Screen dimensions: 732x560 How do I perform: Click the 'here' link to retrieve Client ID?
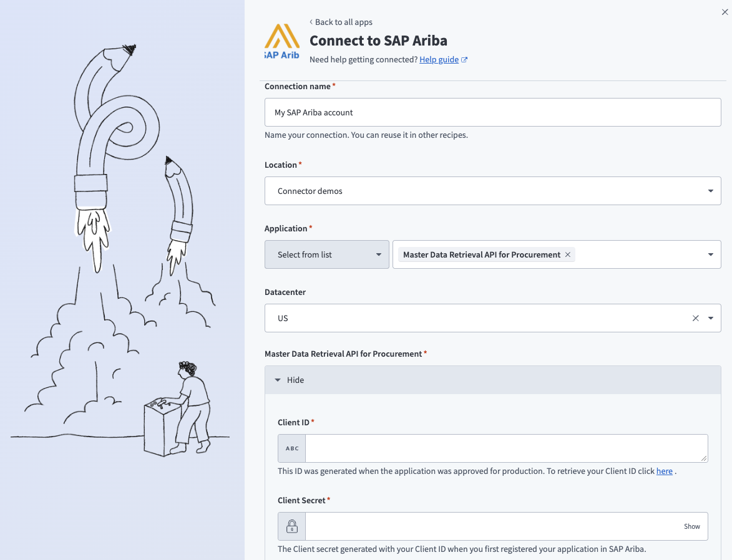click(664, 471)
